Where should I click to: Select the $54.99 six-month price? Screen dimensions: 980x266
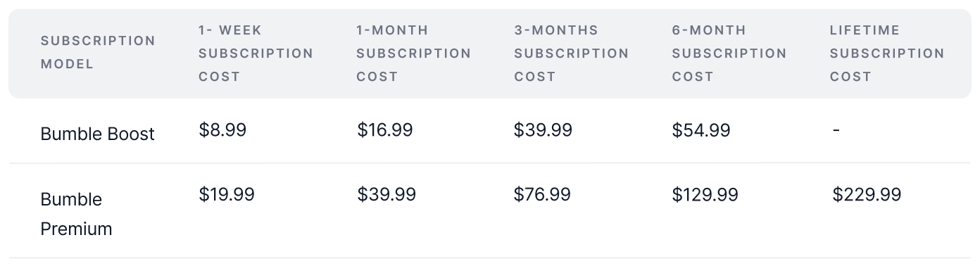tap(701, 130)
